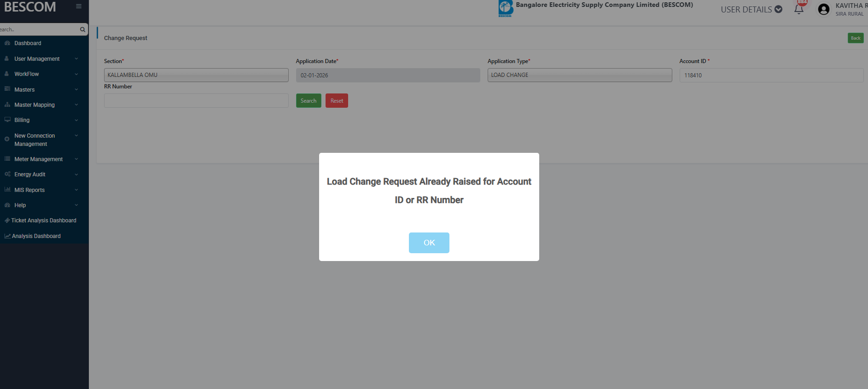Click the Billing monitor icon
The height and width of the screenshot is (389, 868).
pyautogui.click(x=7, y=120)
